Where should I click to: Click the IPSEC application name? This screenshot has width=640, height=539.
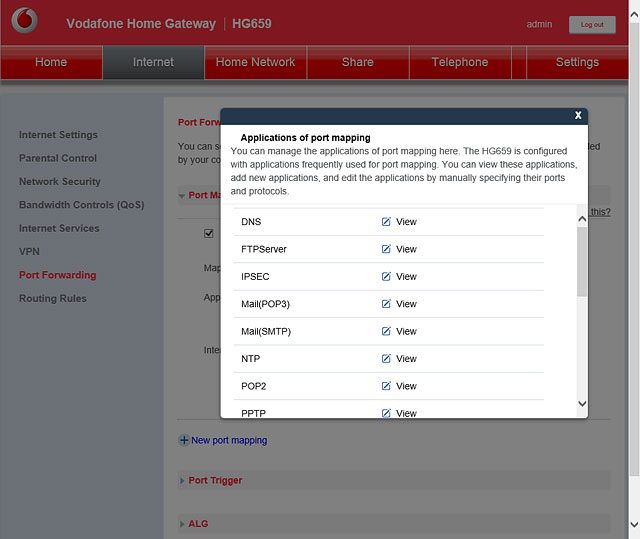(255, 276)
